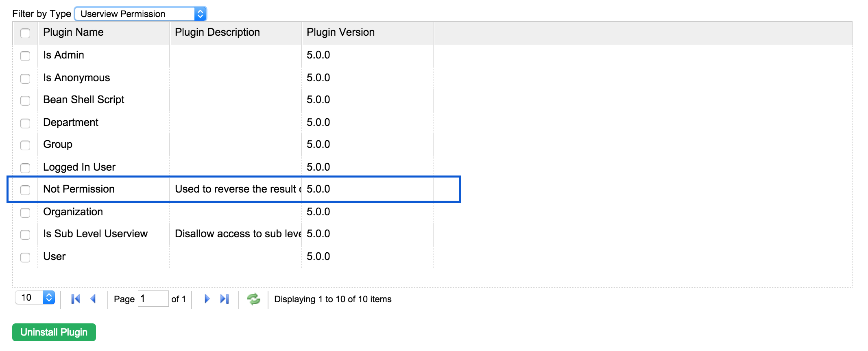Go to previous page arrow
This screenshot has height=351, width=868.
coord(93,299)
